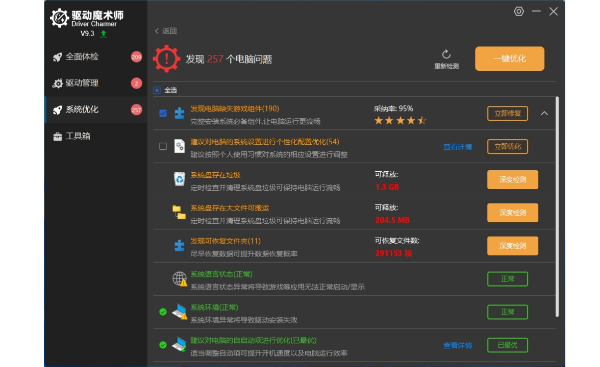The image size is (600, 367).
Task: Click 深度检测 for 发现可恢复文件夹(11)
Action: 512,246
